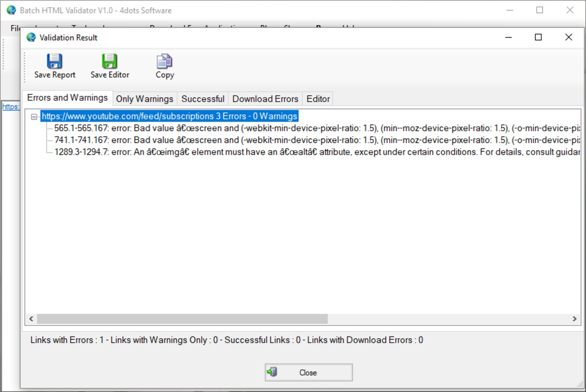Minimize the Batch HTML Validator main window

tap(510, 10)
